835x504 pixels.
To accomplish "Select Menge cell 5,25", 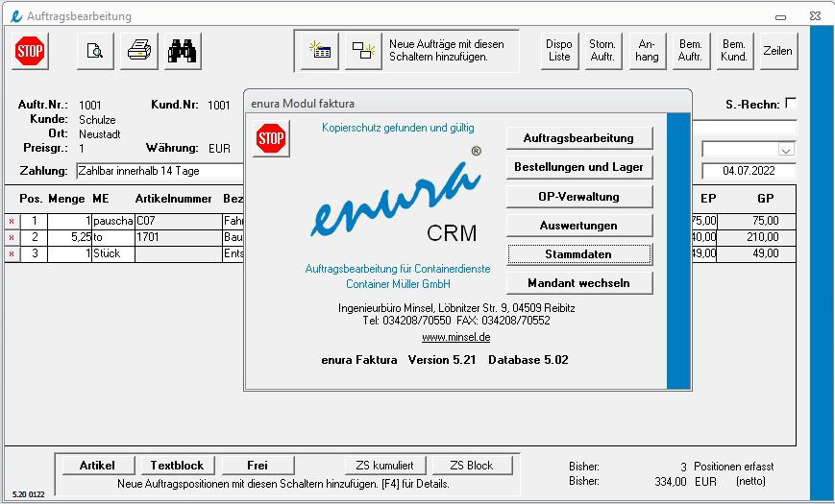I will 70,237.
